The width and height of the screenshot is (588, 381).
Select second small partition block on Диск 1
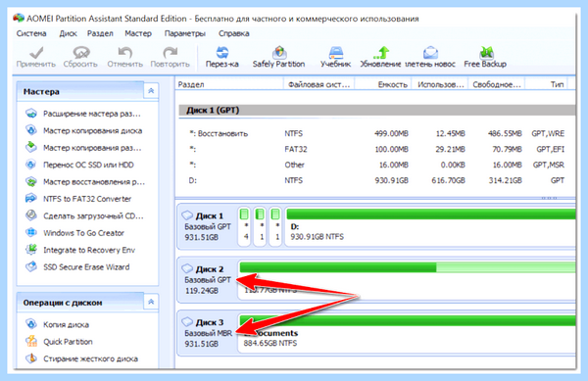click(260, 226)
